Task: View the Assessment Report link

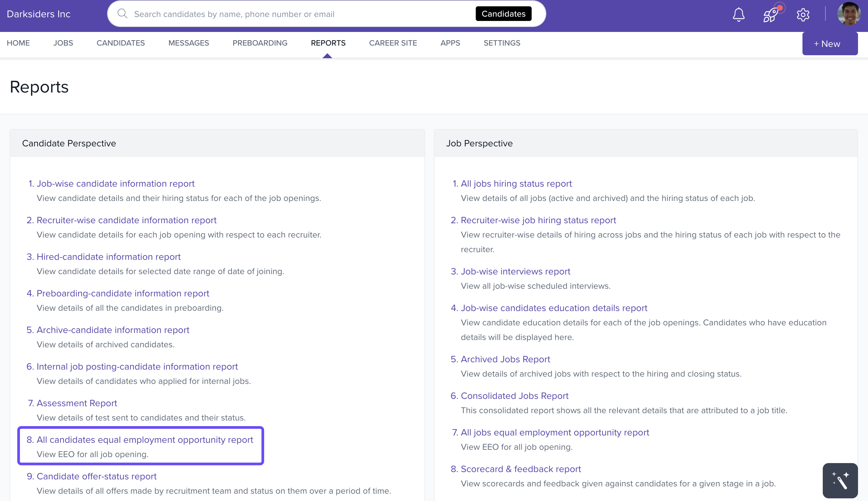Action: click(x=77, y=403)
